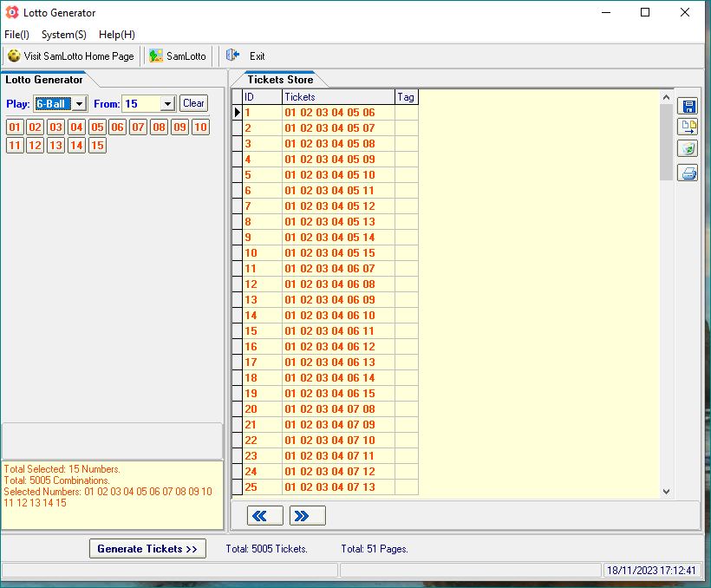
Task: Select the Tickets Store tab
Action: tap(280, 80)
